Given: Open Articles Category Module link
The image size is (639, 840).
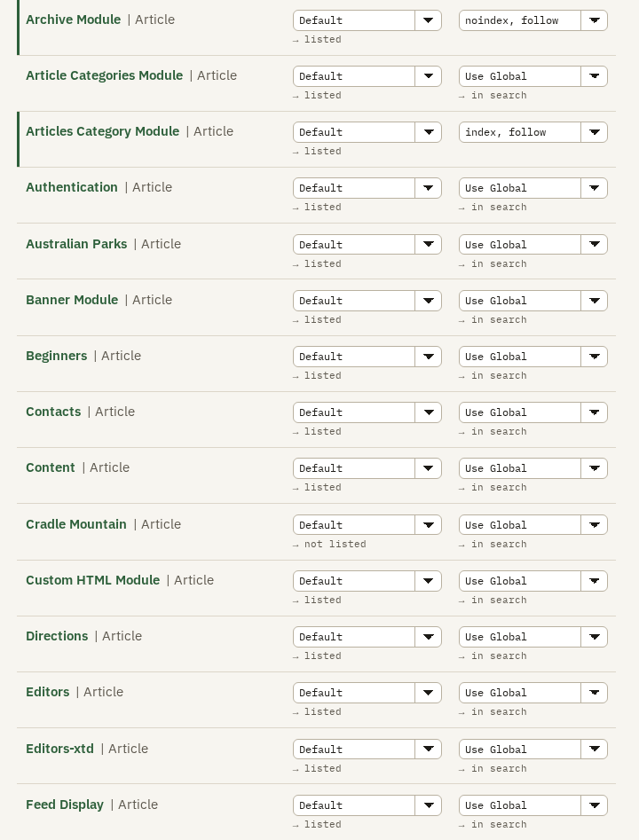Looking at the screenshot, I should [x=102, y=131].
